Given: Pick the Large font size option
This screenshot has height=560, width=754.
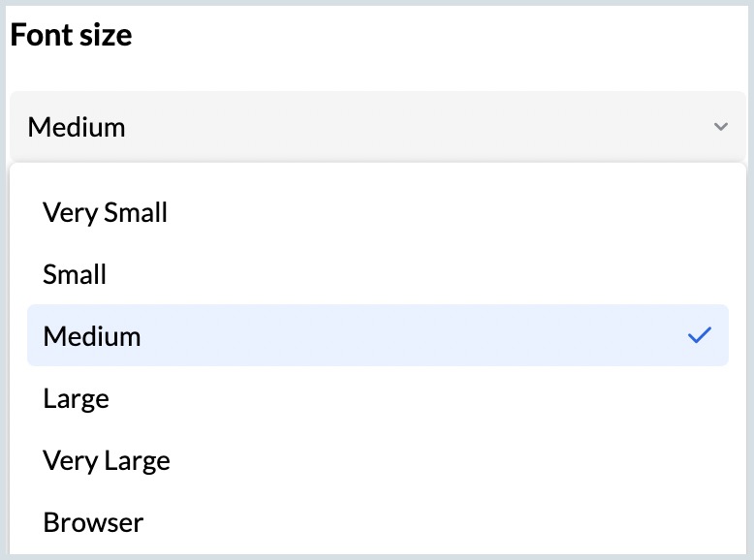Looking at the screenshot, I should 76,398.
